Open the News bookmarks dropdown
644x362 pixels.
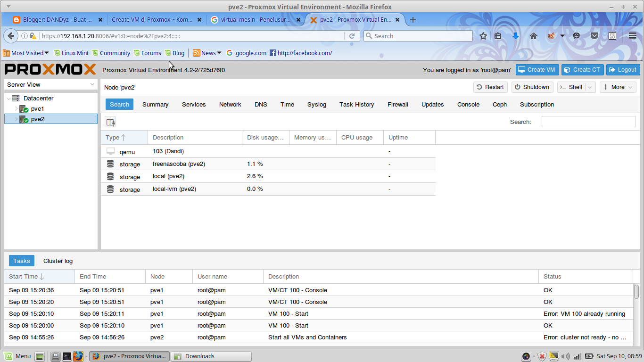pyautogui.click(x=207, y=53)
